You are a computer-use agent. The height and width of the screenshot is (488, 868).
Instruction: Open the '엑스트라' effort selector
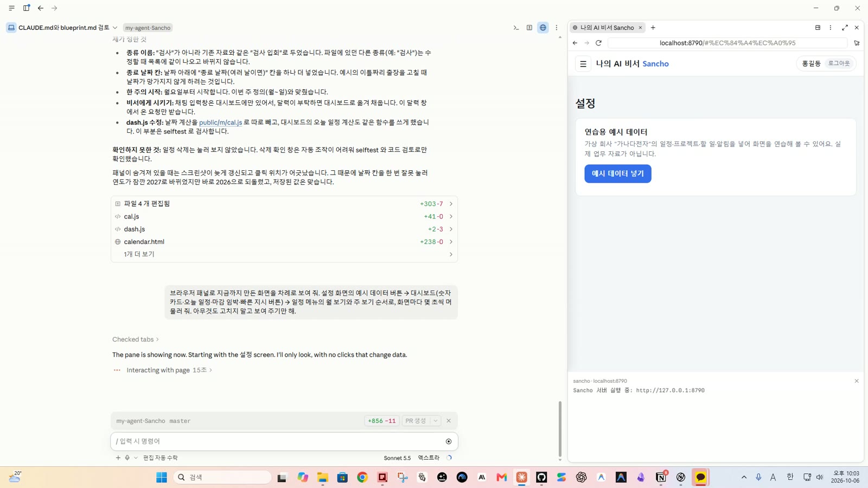429,458
